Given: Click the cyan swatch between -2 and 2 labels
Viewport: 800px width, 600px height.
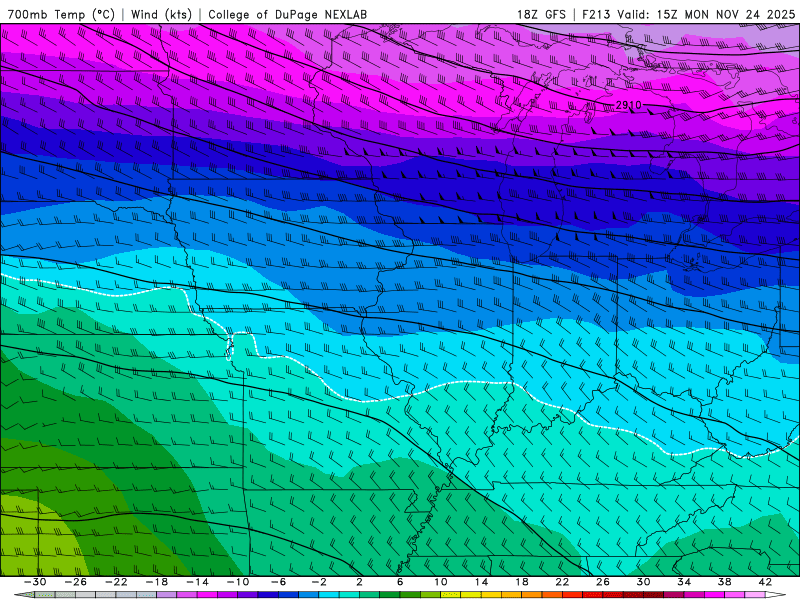Looking at the screenshot, I should click(329, 595).
